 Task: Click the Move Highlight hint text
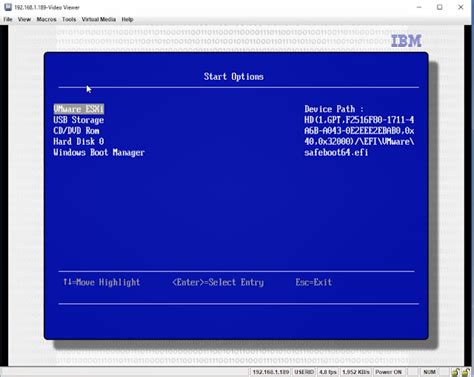click(102, 282)
